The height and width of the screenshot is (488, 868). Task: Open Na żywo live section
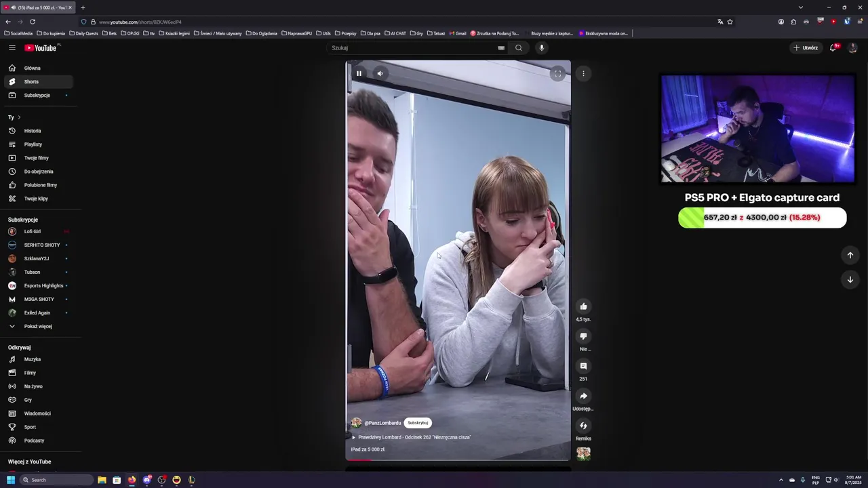click(x=38, y=386)
